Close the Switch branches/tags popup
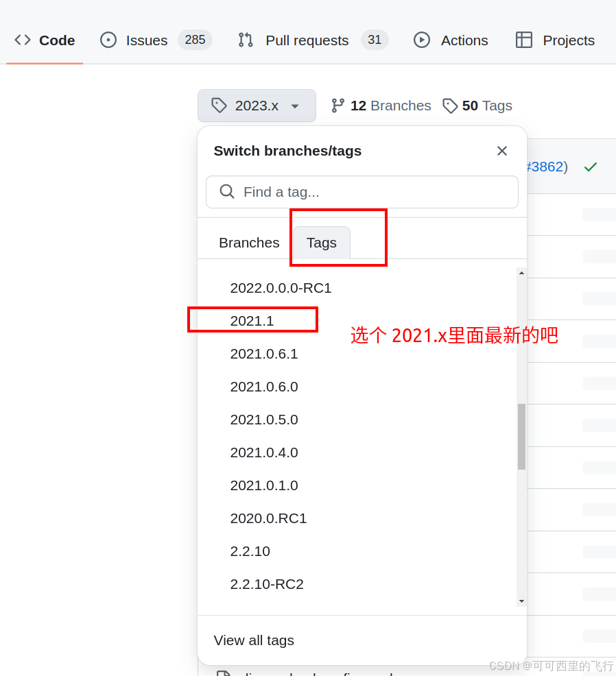616x676 pixels. click(x=501, y=151)
